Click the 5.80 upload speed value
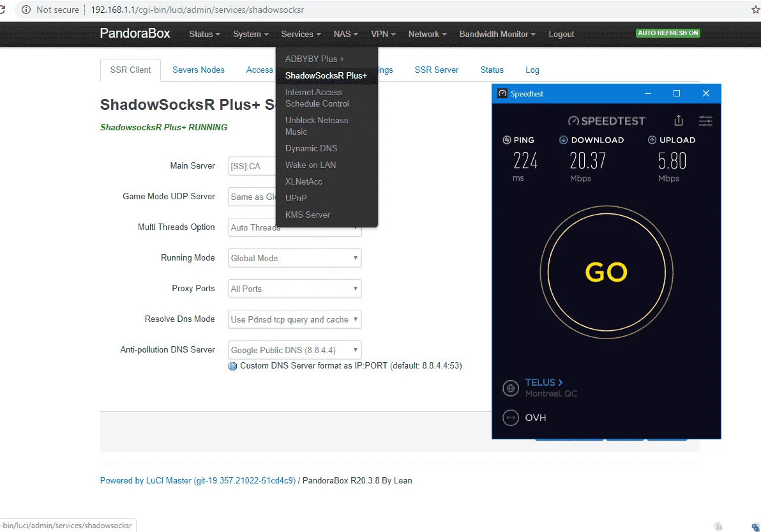This screenshot has width=761, height=532. tap(672, 161)
